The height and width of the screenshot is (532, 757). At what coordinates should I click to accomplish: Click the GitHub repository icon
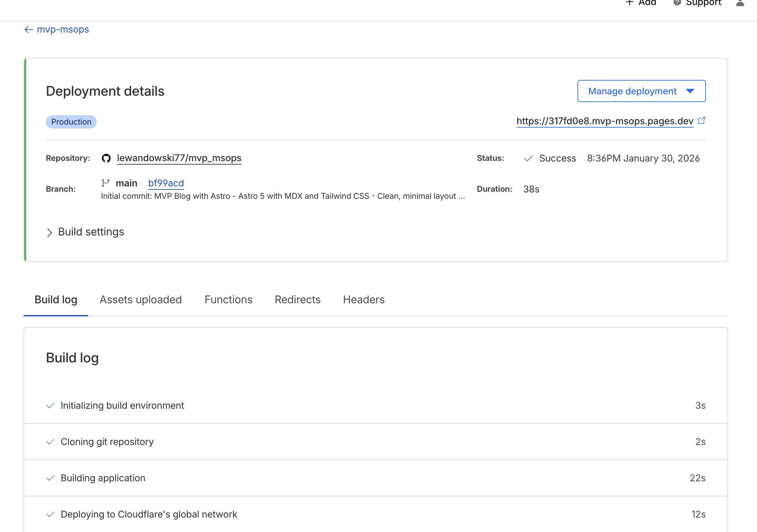106,158
